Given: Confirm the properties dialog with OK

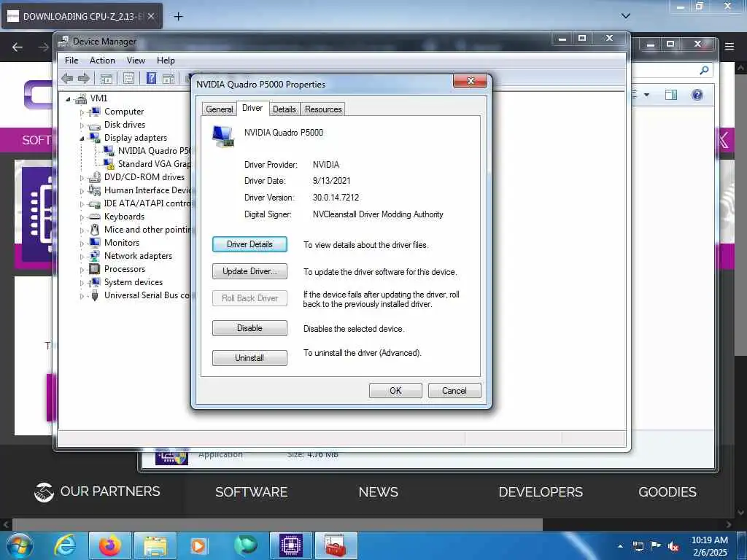Looking at the screenshot, I should [395, 391].
